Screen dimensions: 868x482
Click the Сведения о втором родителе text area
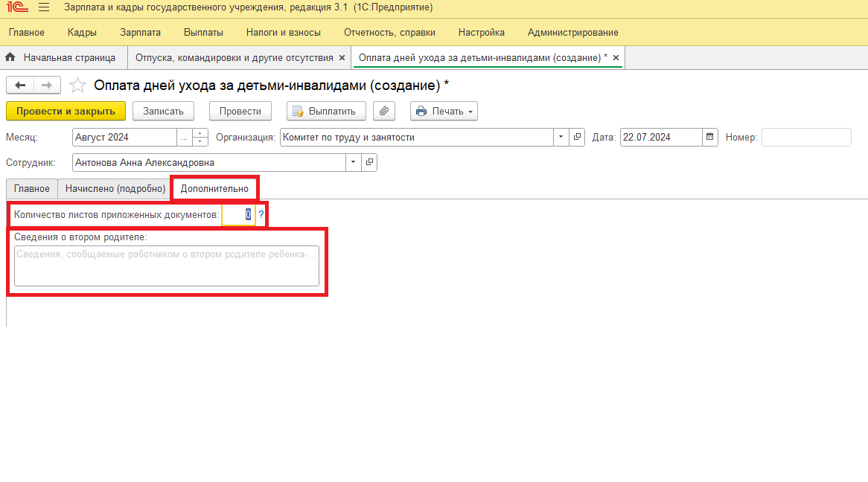coord(167,266)
